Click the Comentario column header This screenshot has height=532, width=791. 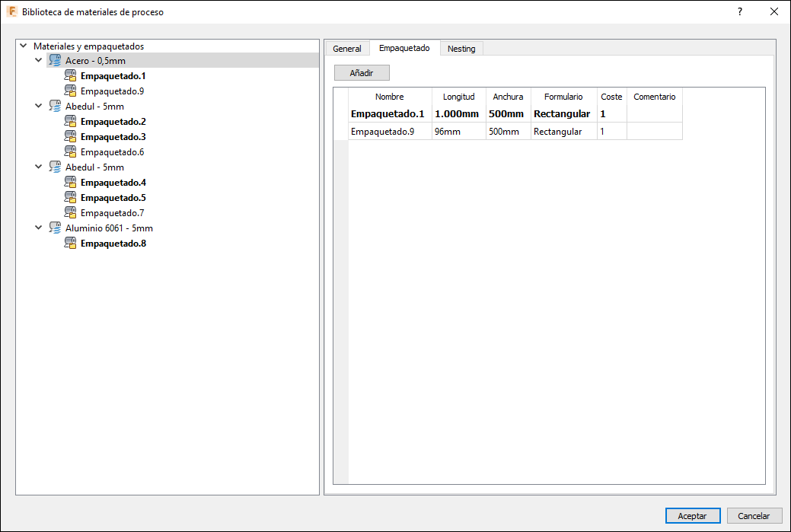(655, 97)
